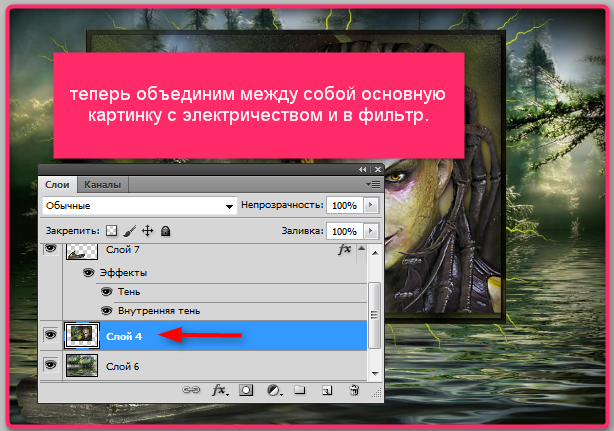Lock layer position
Viewport: 614px width, 431px height.
tap(147, 231)
